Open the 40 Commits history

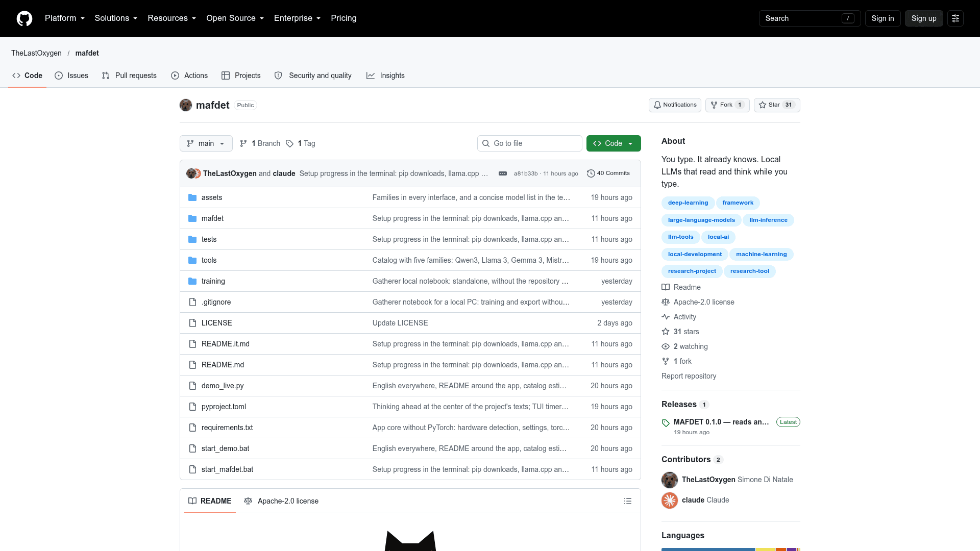(608, 173)
